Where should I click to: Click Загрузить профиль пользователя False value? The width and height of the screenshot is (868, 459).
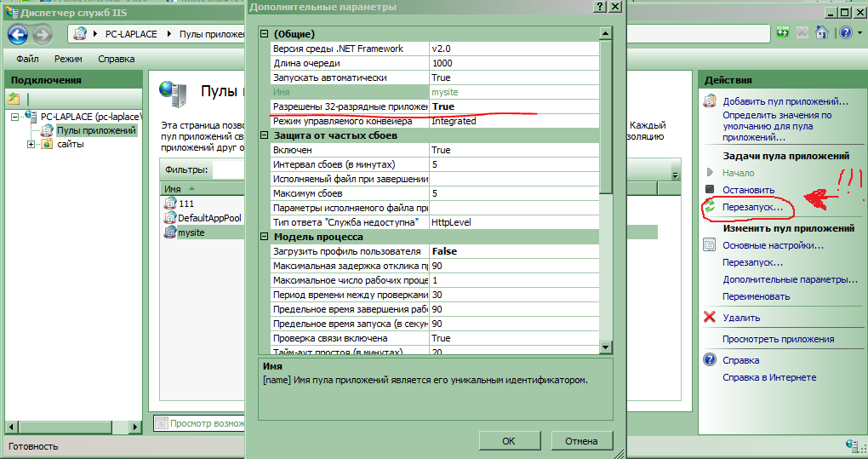pyautogui.click(x=514, y=251)
